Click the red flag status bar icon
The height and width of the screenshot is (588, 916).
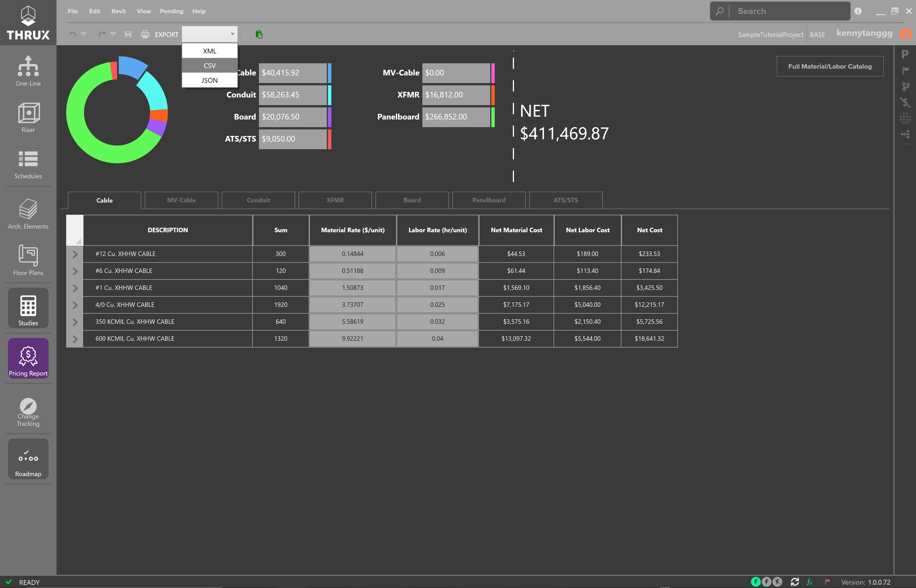[x=827, y=582]
